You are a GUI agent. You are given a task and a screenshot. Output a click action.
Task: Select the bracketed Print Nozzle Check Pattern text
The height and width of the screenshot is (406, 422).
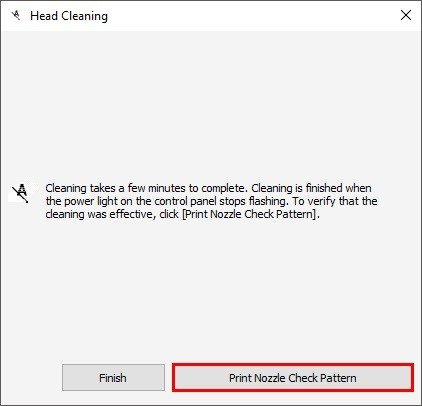point(249,214)
